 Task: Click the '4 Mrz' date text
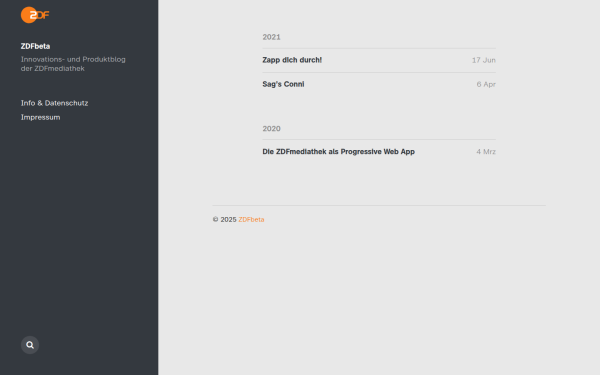click(486, 152)
